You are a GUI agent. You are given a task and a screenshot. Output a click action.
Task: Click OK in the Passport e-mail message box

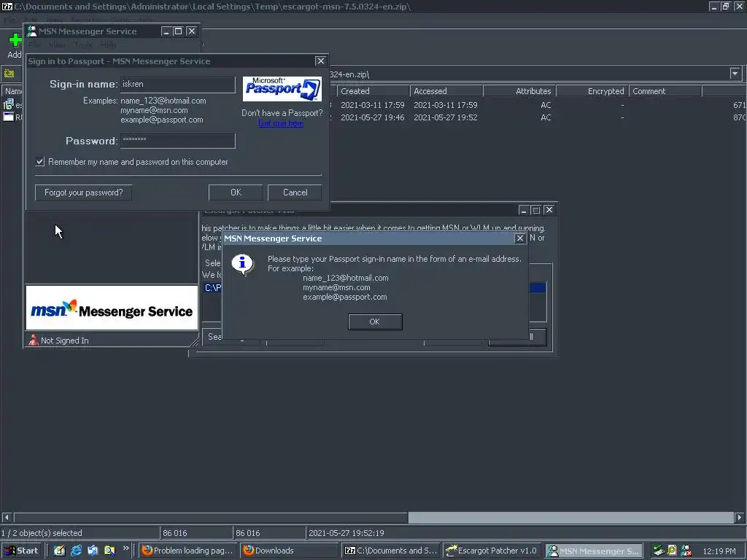375,322
